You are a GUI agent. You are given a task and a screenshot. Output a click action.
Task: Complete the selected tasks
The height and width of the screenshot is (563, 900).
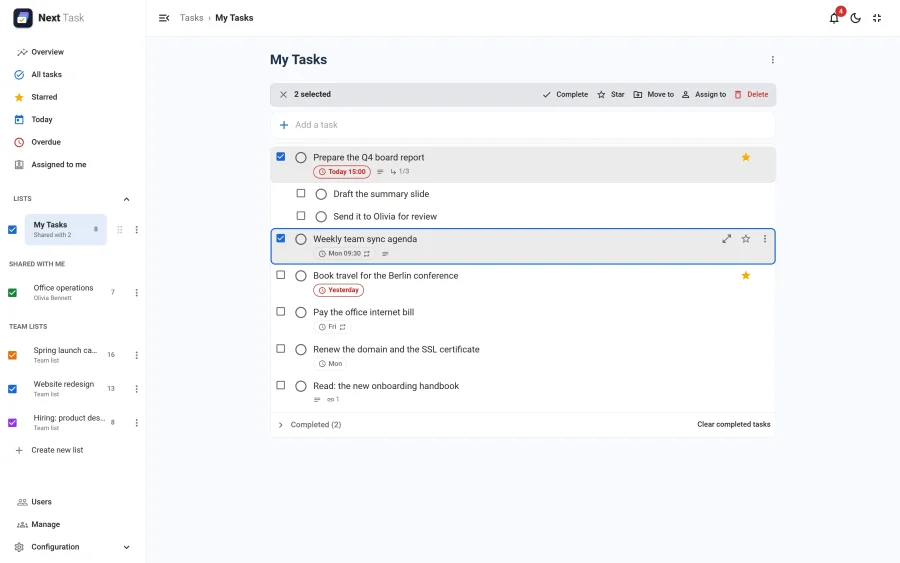(x=565, y=94)
